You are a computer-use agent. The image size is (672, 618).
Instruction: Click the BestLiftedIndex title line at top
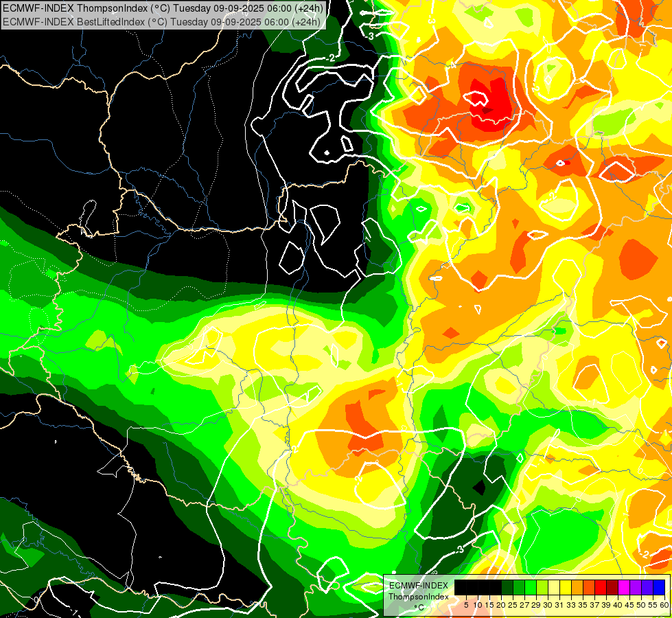[161, 21]
